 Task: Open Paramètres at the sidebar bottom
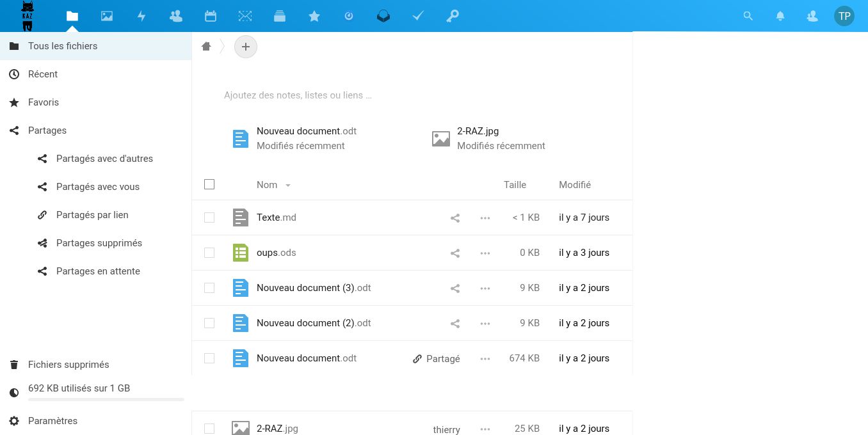pyautogui.click(x=52, y=421)
